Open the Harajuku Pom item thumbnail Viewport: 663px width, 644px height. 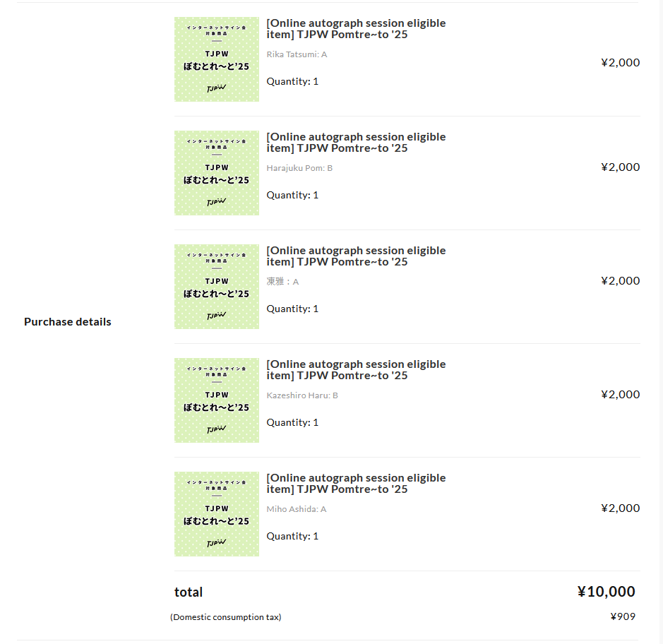pyautogui.click(x=217, y=173)
